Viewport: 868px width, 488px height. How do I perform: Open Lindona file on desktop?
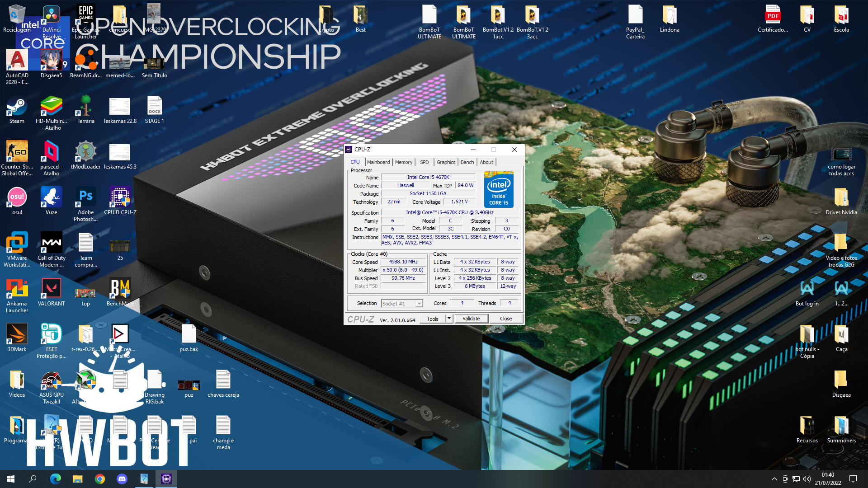pos(670,19)
